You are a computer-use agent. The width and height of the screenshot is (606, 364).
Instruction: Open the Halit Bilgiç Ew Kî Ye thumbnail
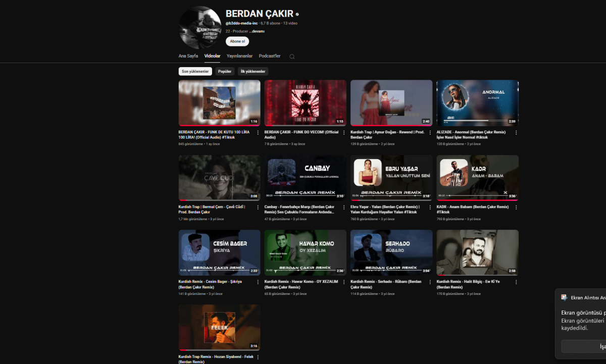pyautogui.click(x=478, y=252)
